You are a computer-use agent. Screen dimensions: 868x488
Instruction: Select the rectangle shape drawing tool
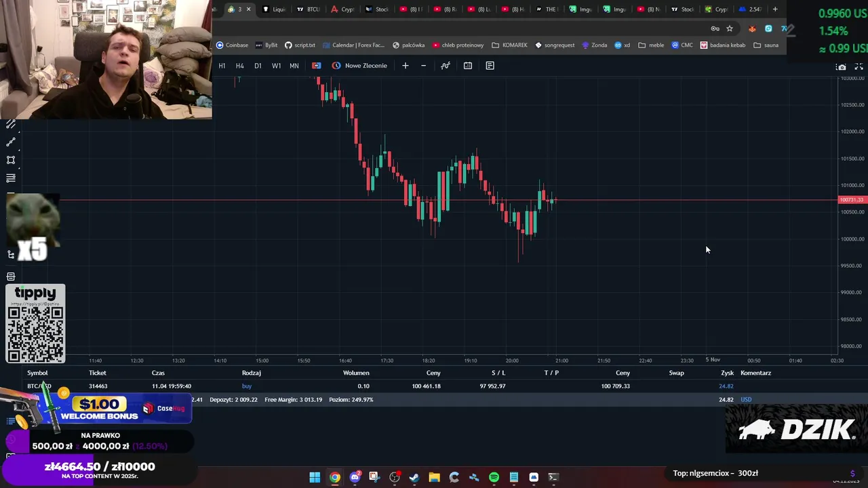pyautogui.click(x=11, y=161)
